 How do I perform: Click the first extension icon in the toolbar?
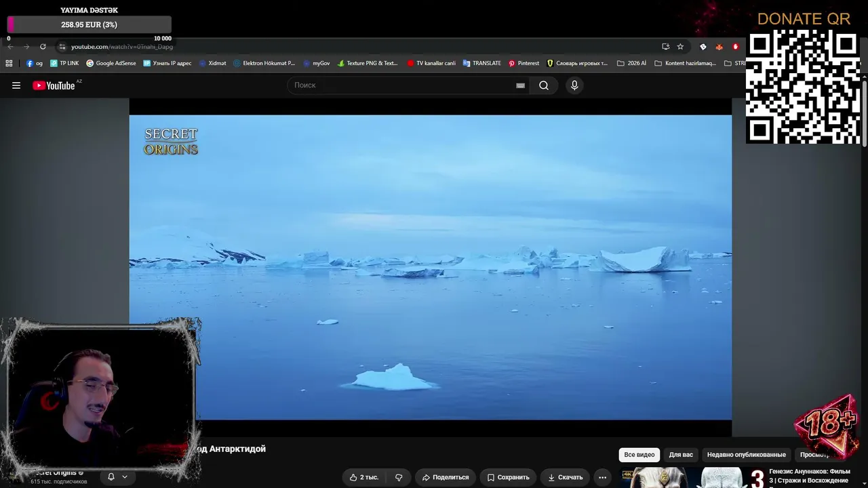click(x=703, y=47)
